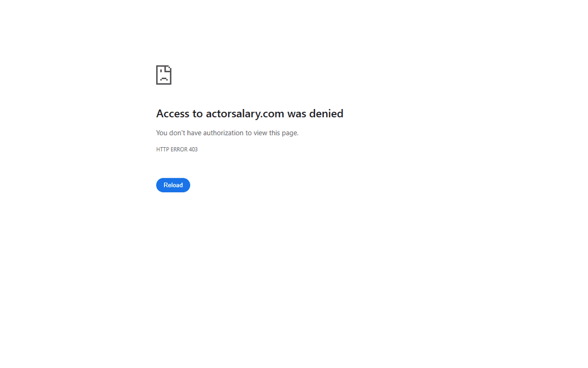The height and width of the screenshot is (368, 588).
Task: Click the folded corner of page icon
Action: (x=168, y=69)
